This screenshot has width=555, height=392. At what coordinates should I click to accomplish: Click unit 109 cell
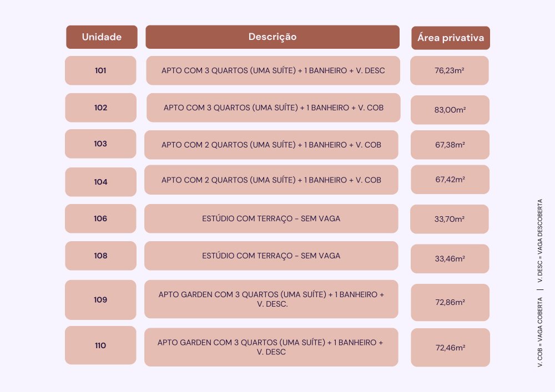[100, 300]
